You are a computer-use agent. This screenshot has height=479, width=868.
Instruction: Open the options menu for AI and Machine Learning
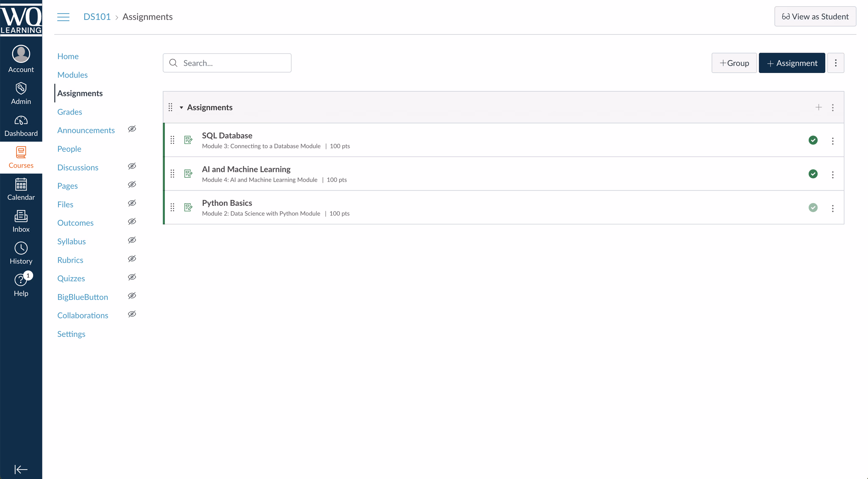tap(832, 174)
